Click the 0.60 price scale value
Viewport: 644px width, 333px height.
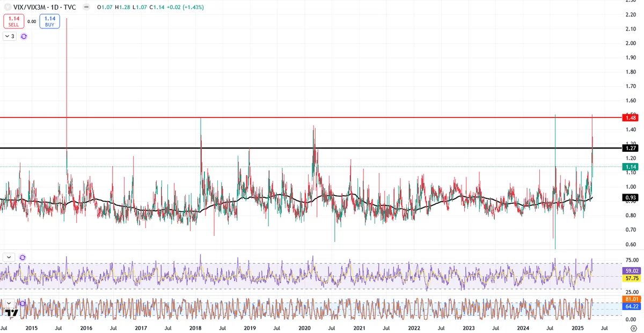click(631, 245)
